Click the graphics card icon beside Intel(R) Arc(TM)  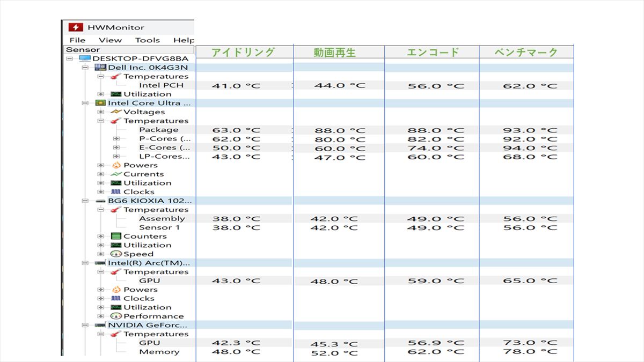tap(100, 263)
